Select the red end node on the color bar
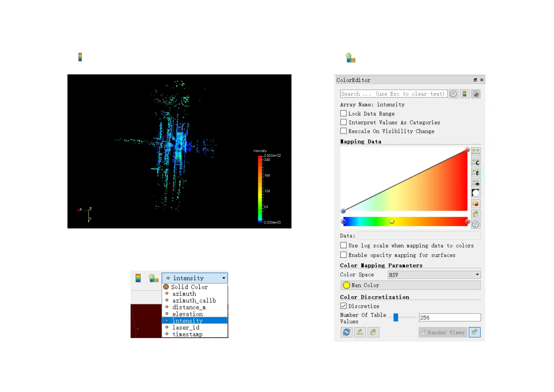 pyautogui.click(x=467, y=222)
